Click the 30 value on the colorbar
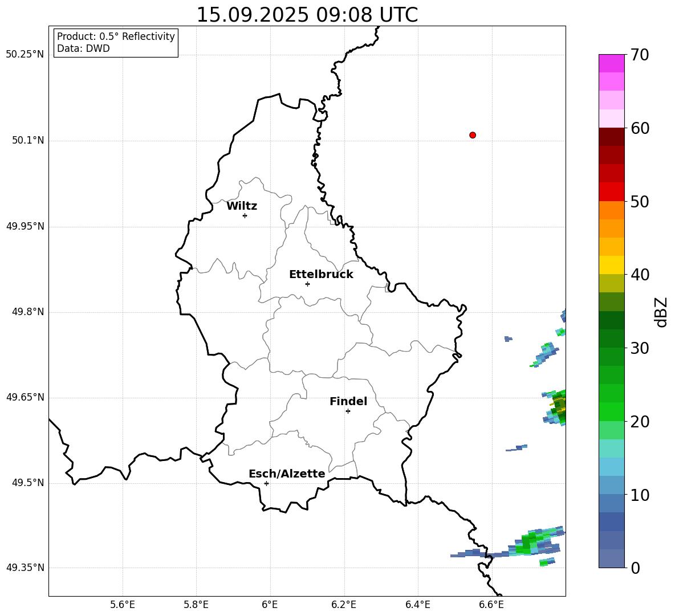 click(640, 348)
